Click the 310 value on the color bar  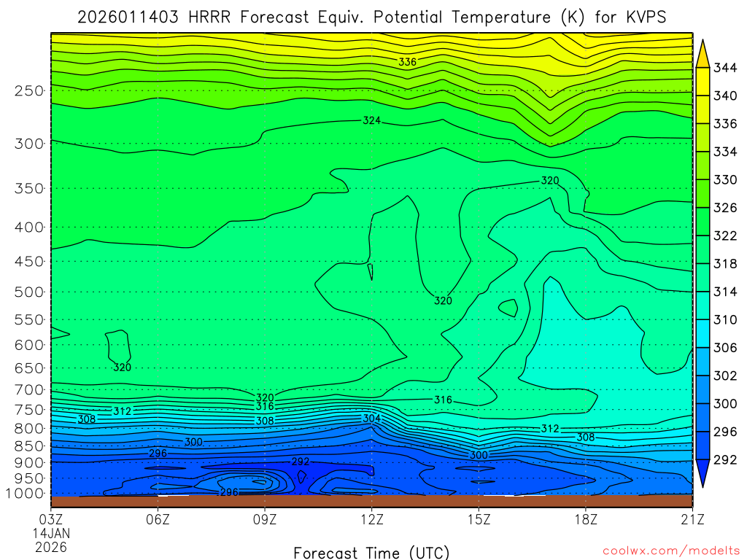pyautogui.click(x=725, y=319)
